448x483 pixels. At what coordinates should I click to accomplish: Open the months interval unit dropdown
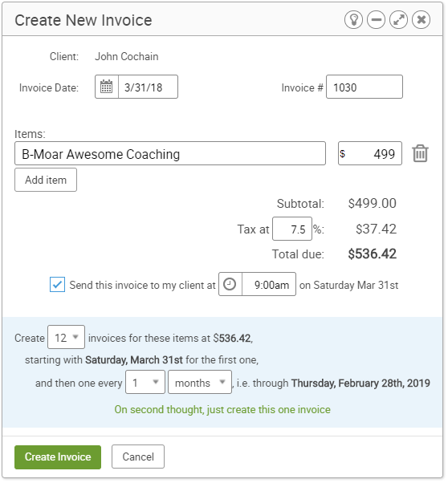click(x=200, y=382)
